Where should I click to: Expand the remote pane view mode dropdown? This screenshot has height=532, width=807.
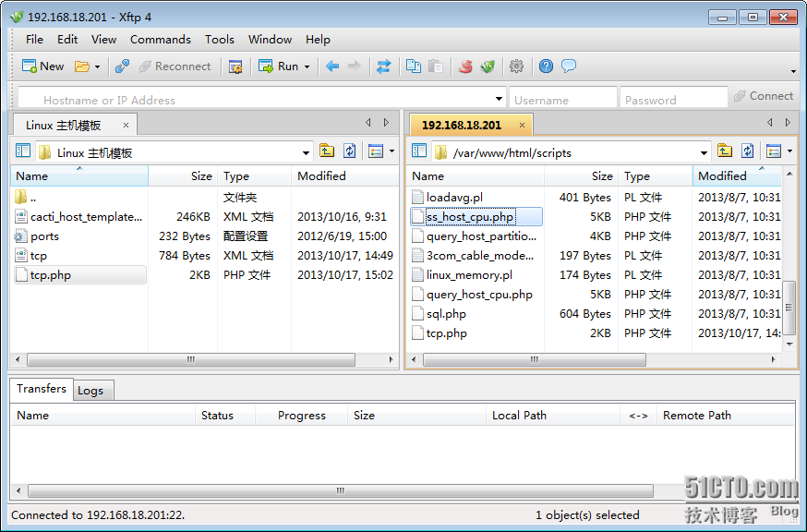[x=790, y=151]
